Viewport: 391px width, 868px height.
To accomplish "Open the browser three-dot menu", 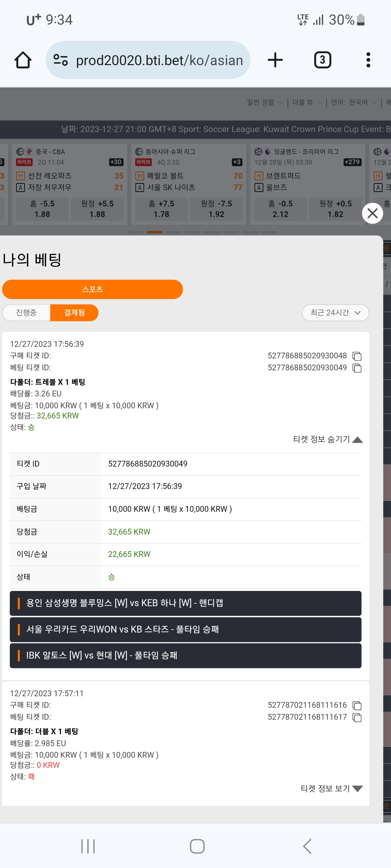I will [368, 60].
